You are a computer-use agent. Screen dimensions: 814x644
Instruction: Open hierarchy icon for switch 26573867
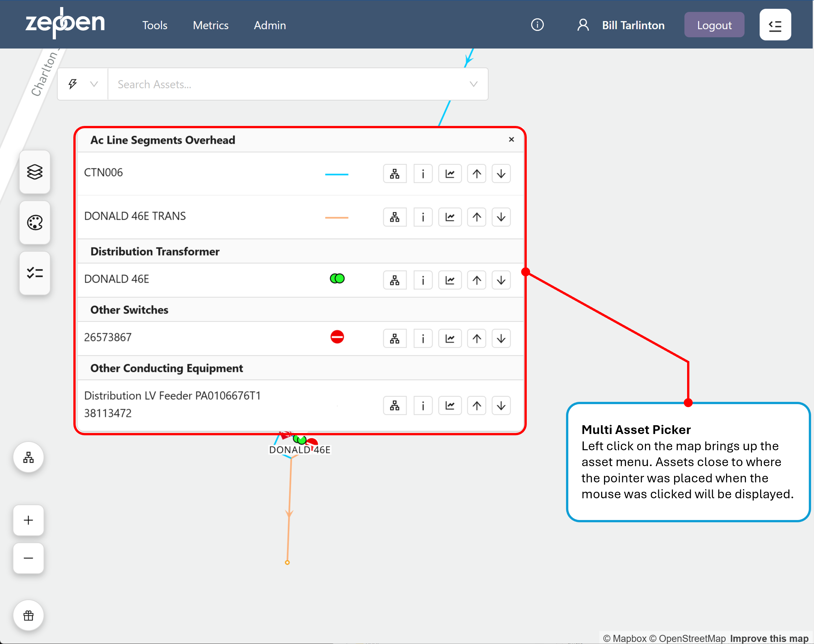(x=395, y=339)
